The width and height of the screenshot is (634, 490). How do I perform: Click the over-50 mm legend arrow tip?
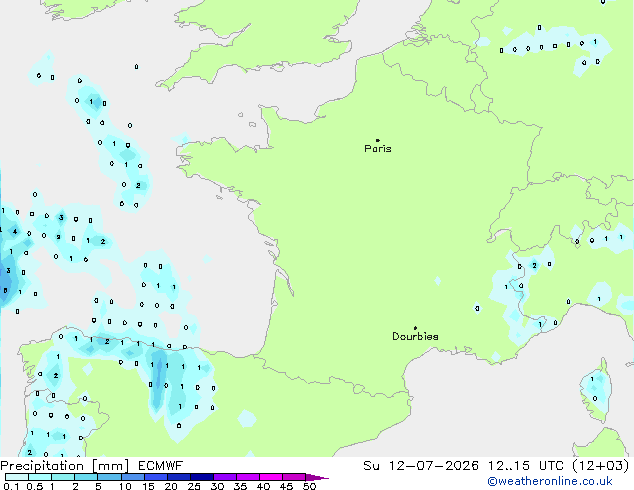click(x=319, y=477)
